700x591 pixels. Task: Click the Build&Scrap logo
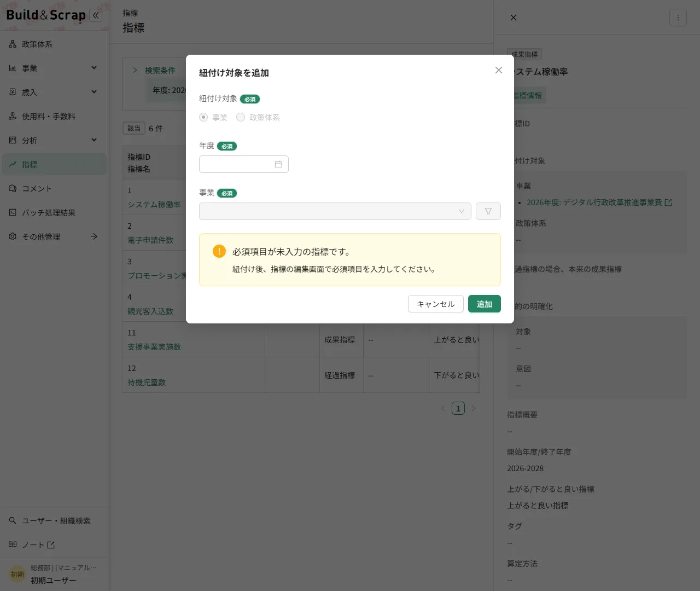tap(46, 15)
